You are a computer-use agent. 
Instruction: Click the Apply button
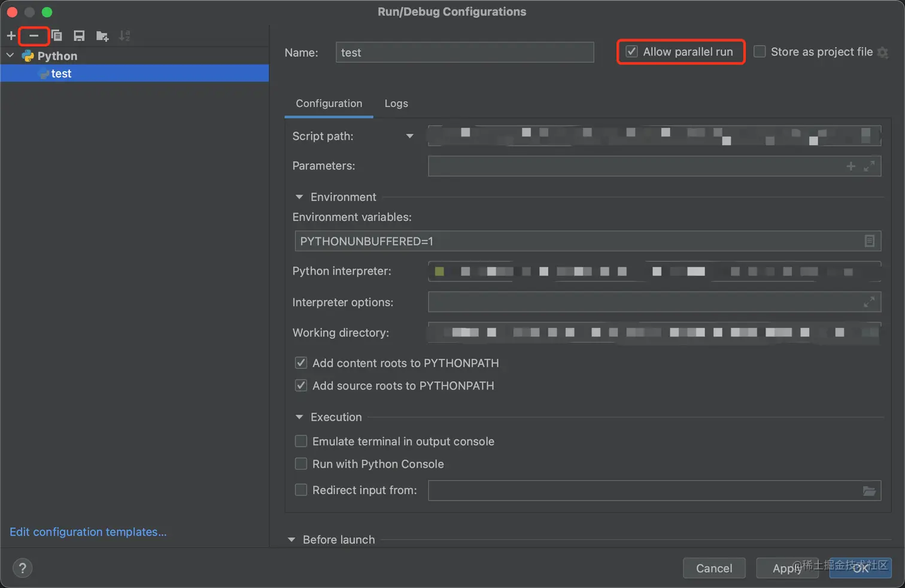click(787, 568)
